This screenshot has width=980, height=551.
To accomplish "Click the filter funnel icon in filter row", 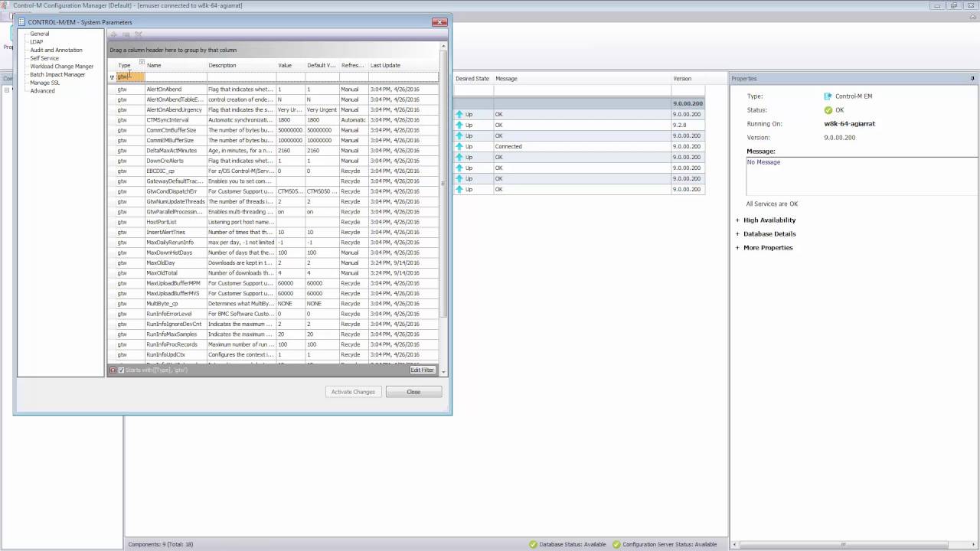I will [x=112, y=77].
